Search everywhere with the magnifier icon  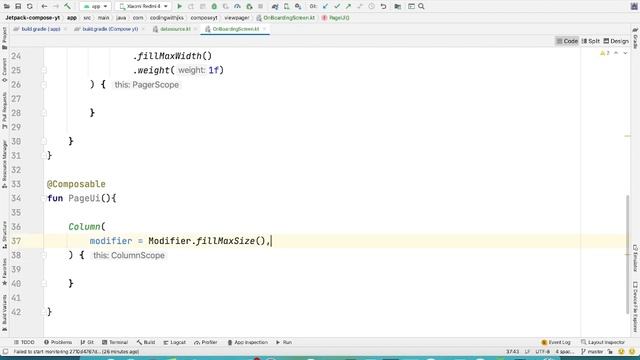[421, 7]
